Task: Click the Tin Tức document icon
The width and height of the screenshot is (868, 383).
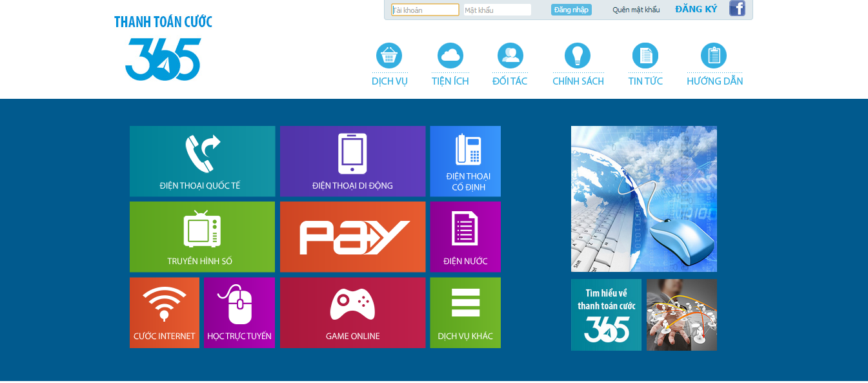Action: click(x=645, y=56)
